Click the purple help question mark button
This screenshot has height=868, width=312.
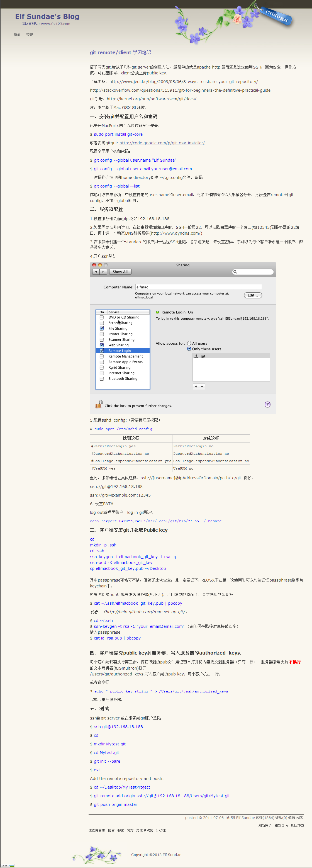click(267, 404)
